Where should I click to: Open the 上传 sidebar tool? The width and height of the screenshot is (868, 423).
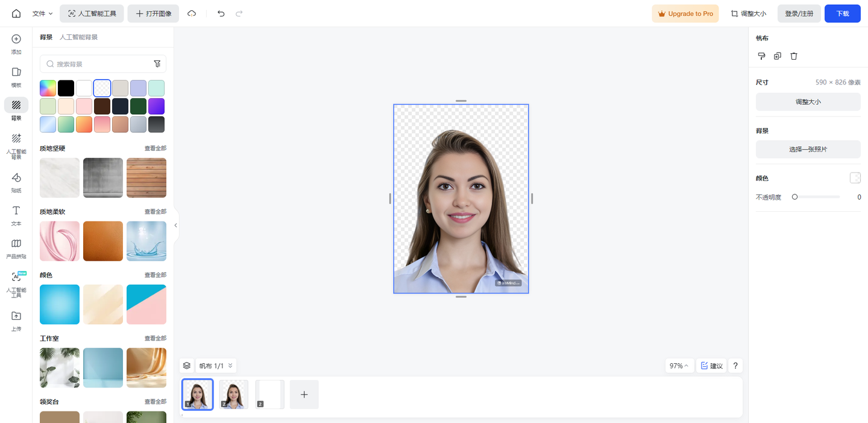(16, 320)
